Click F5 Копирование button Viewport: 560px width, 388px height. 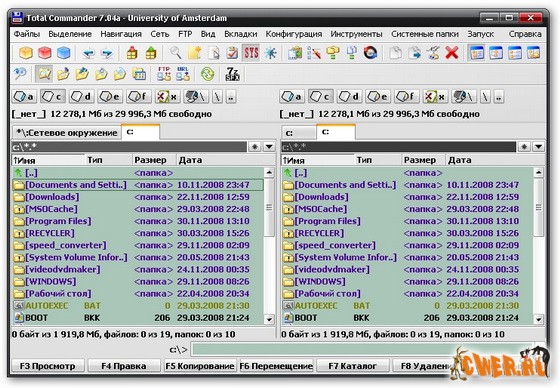(x=200, y=366)
